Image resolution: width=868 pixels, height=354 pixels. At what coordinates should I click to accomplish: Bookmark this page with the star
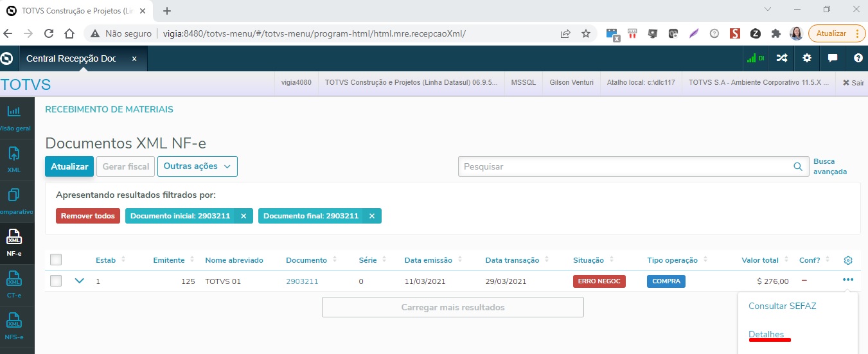tap(586, 33)
